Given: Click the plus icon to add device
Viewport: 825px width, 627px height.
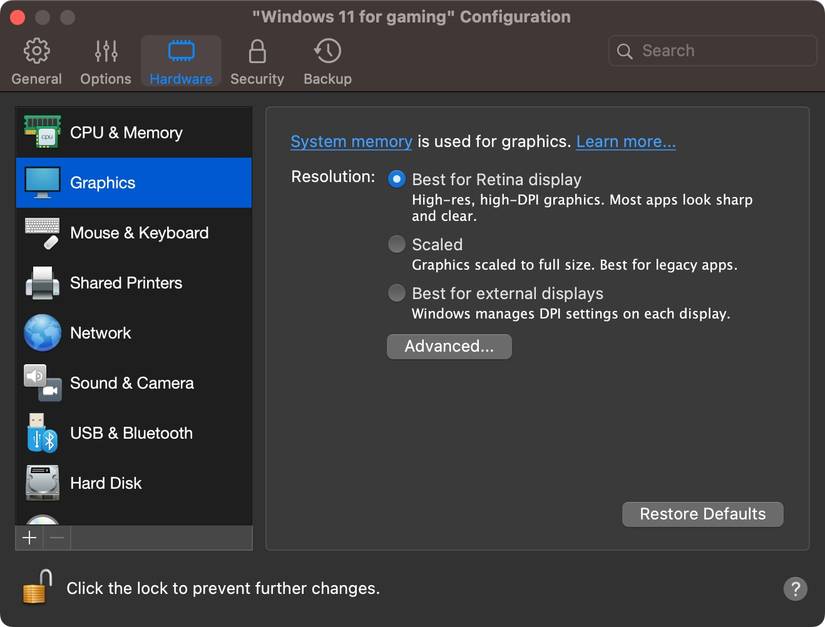Looking at the screenshot, I should (29, 538).
